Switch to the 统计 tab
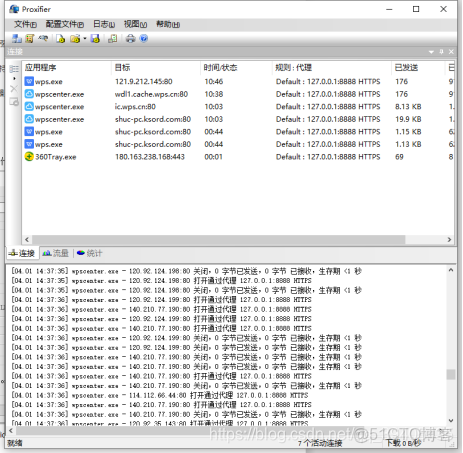The width and height of the screenshot is (463, 453). click(89, 253)
